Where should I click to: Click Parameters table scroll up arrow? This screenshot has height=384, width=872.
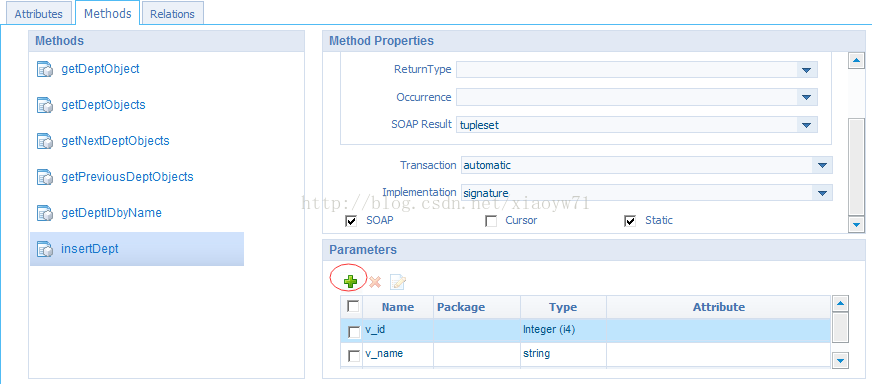pyautogui.click(x=840, y=304)
